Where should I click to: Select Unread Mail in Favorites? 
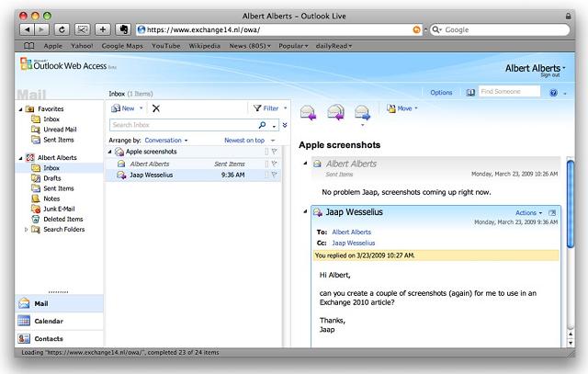point(60,130)
